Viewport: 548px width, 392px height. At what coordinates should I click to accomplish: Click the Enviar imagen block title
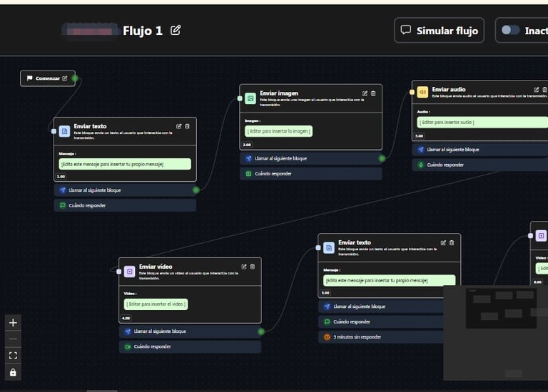[x=279, y=93]
